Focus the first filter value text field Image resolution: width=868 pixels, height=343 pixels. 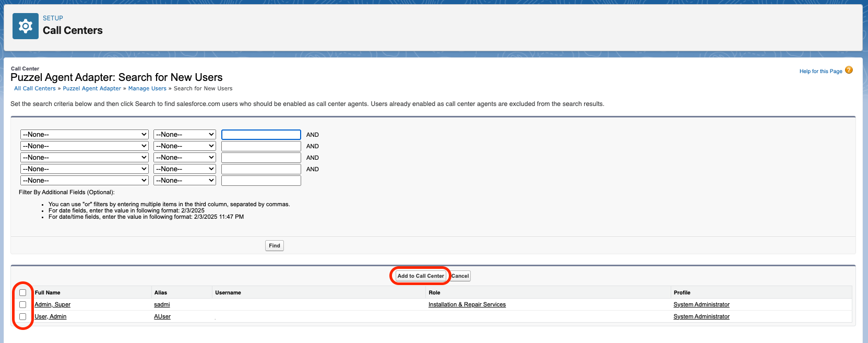(261, 135)
